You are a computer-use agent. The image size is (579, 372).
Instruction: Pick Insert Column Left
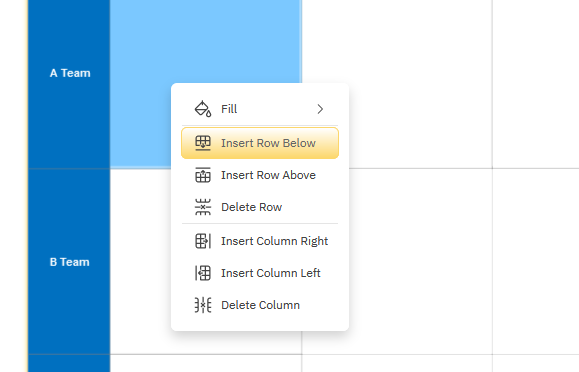tap(260, 273)
